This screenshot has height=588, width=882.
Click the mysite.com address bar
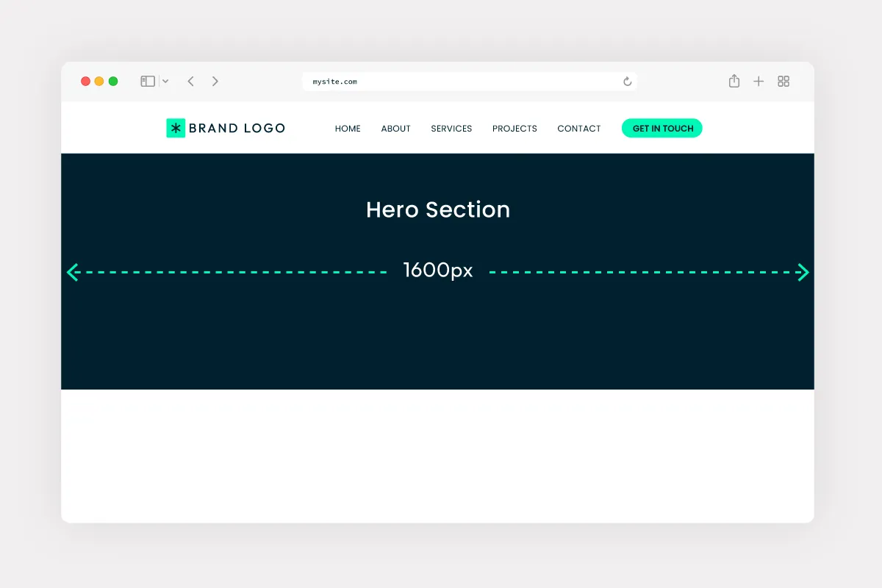(x=470, y=82)
